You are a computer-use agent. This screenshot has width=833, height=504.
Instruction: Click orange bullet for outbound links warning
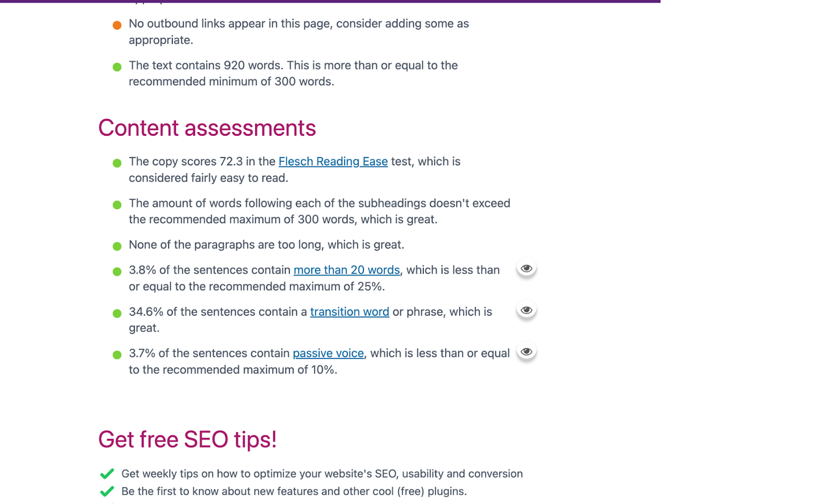117,25
